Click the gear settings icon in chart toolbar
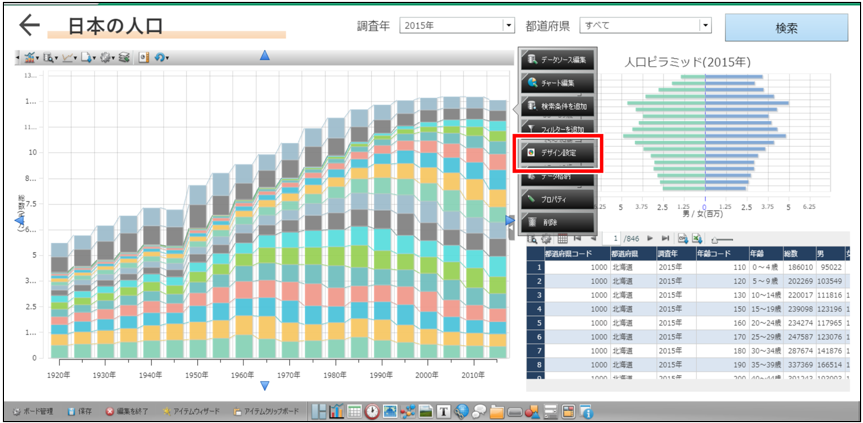Screen dimensions: 863x423 pyautogui.click(x=105, y=58)
